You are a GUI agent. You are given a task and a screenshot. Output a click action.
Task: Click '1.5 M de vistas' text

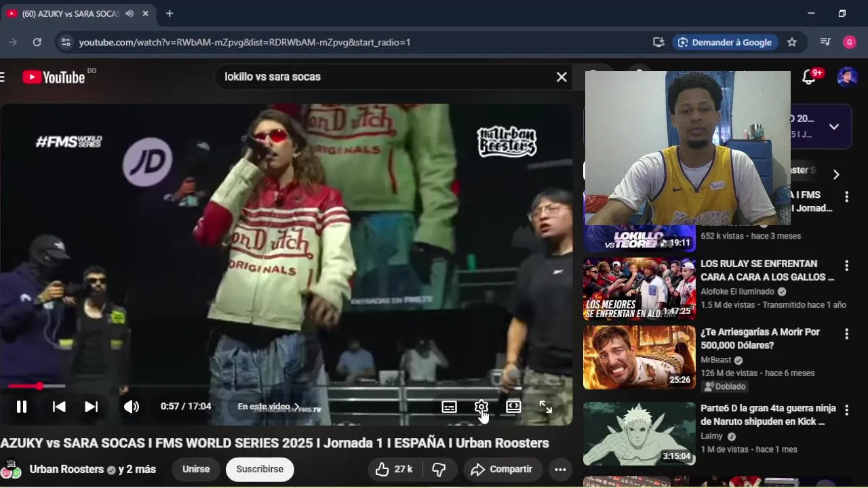[728, 305]
